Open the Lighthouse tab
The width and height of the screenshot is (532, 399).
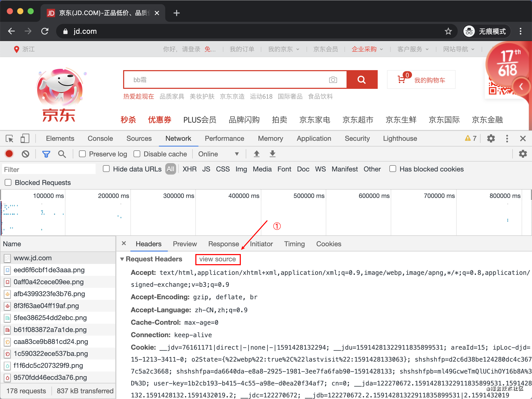coord(400,138)
